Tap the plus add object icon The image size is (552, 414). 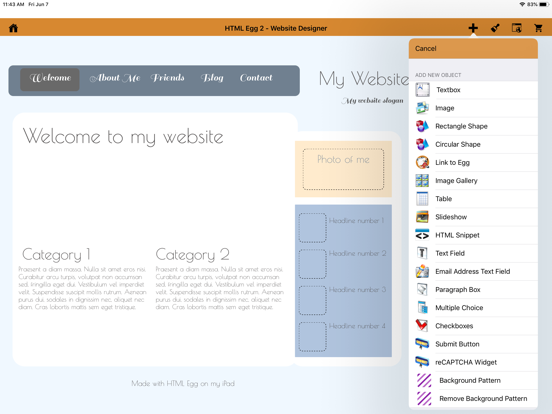click(473, 28)
